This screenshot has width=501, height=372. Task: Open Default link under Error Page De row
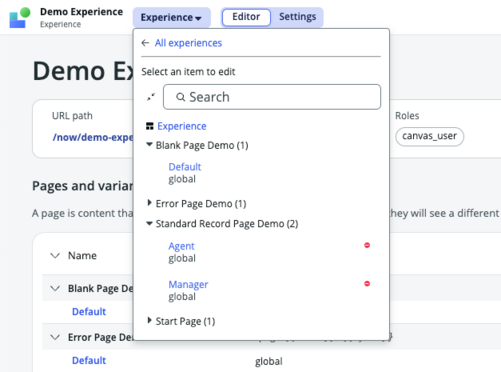click(89, 361)
